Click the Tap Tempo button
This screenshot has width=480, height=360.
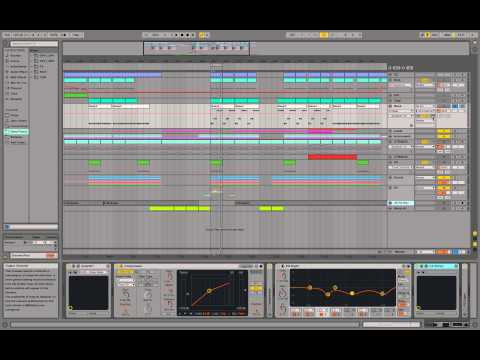(x=7, y=35)
